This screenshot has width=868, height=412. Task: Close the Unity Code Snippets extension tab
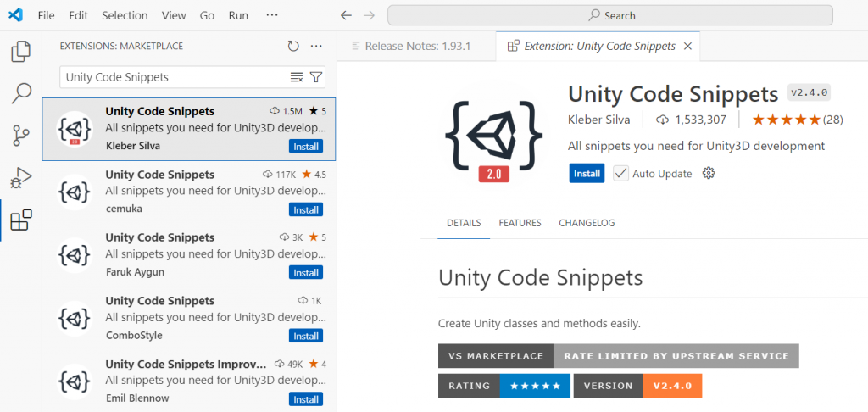[x=687, y=47]
